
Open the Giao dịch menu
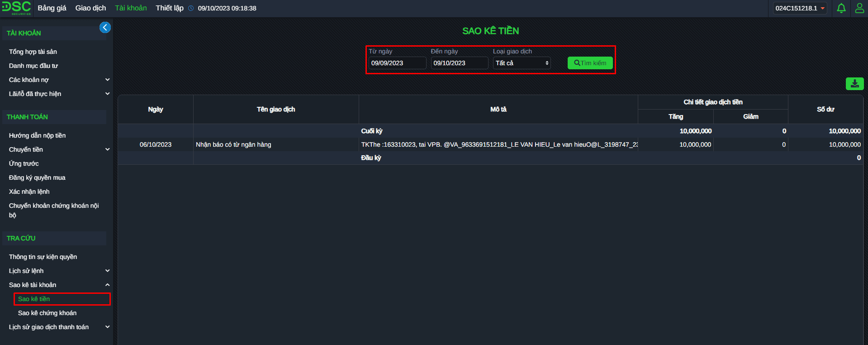click(90, 8)
